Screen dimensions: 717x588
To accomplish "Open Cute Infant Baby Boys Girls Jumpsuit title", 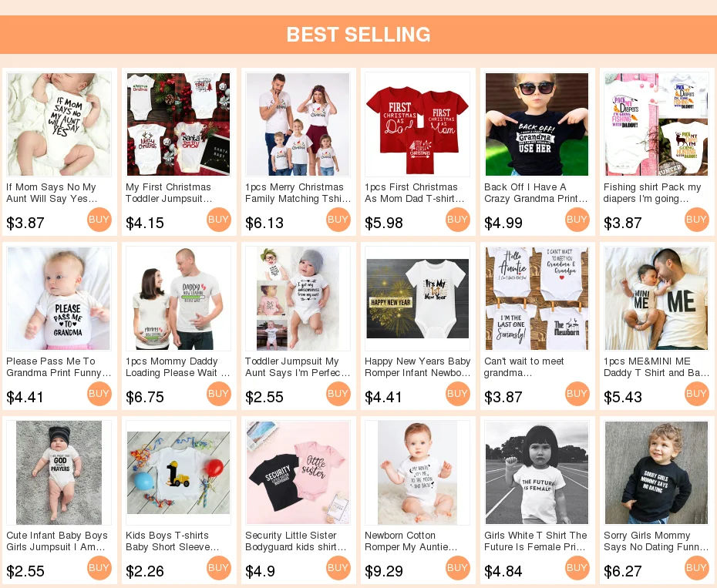I will 57,541.
